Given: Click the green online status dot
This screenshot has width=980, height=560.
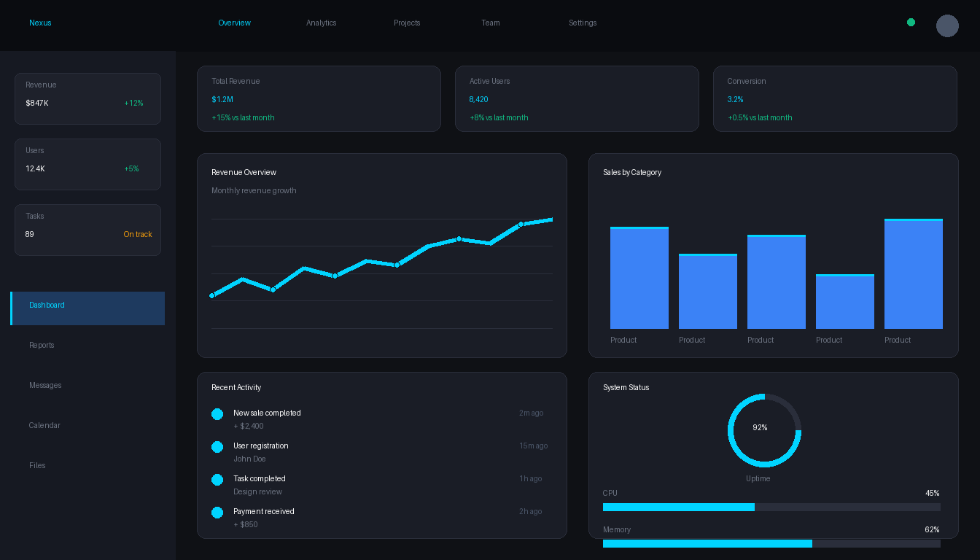Looking at the screenshot, I should point(911,23).
